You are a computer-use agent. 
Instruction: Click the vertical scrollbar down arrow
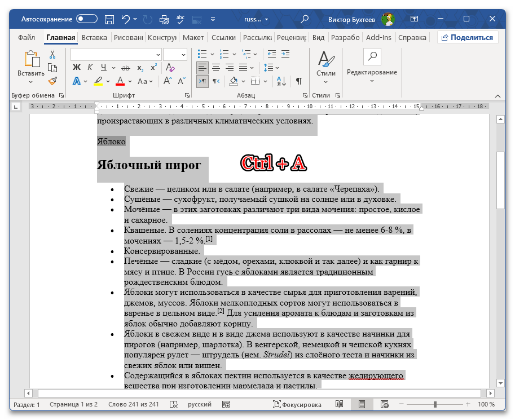500,383
